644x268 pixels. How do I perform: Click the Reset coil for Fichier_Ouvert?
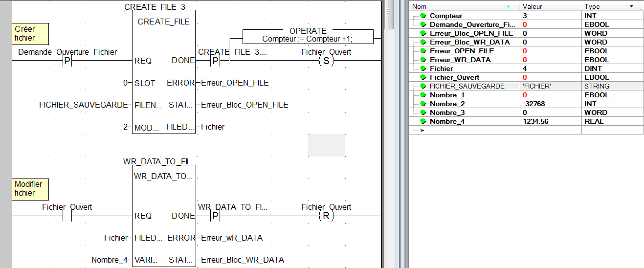[x=326, y=216]
